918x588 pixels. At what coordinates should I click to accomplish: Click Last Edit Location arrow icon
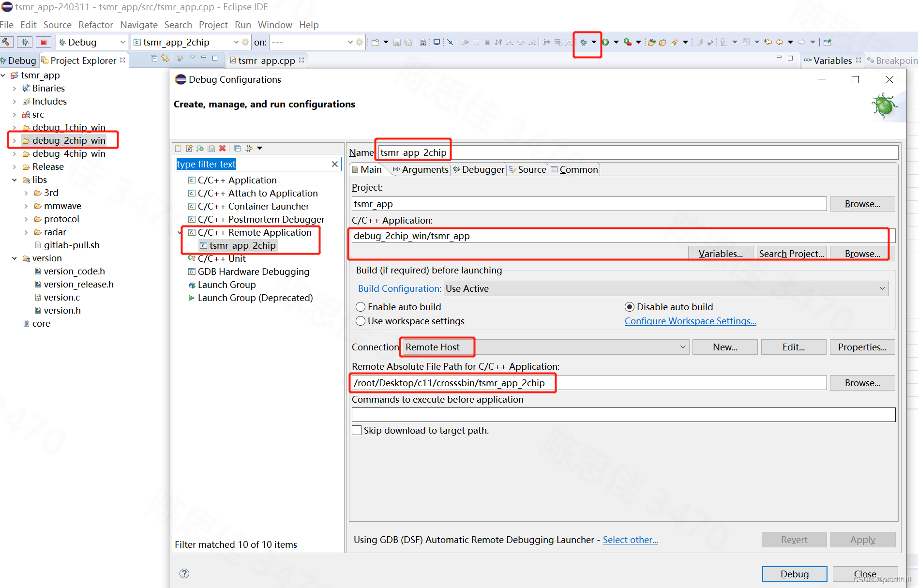(768, 42)
